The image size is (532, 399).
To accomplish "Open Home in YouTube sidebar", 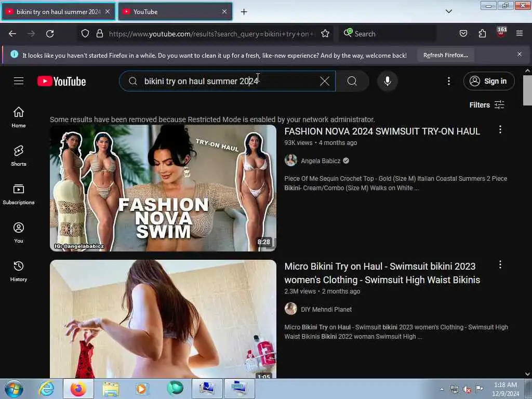I will (x=19, y=117).
